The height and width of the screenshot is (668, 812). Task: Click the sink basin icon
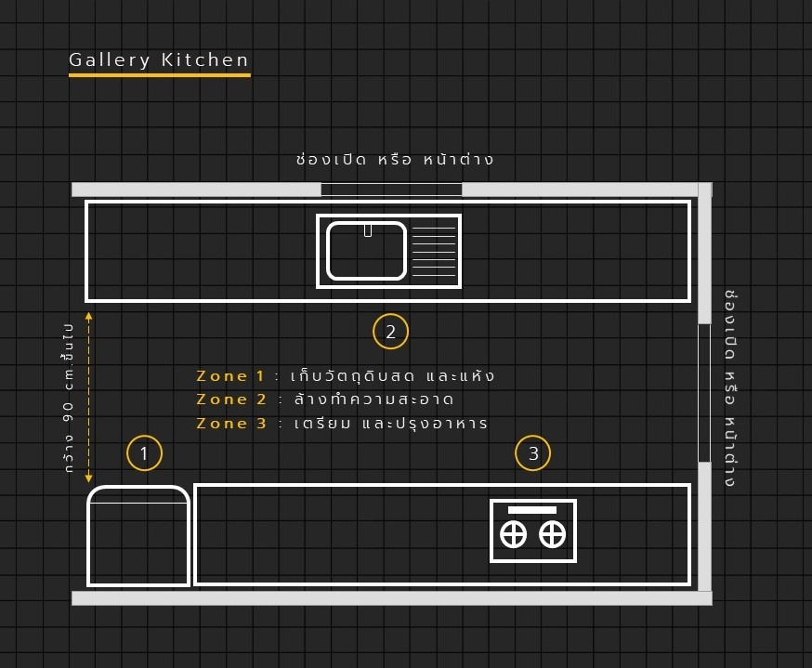[366, 251]
